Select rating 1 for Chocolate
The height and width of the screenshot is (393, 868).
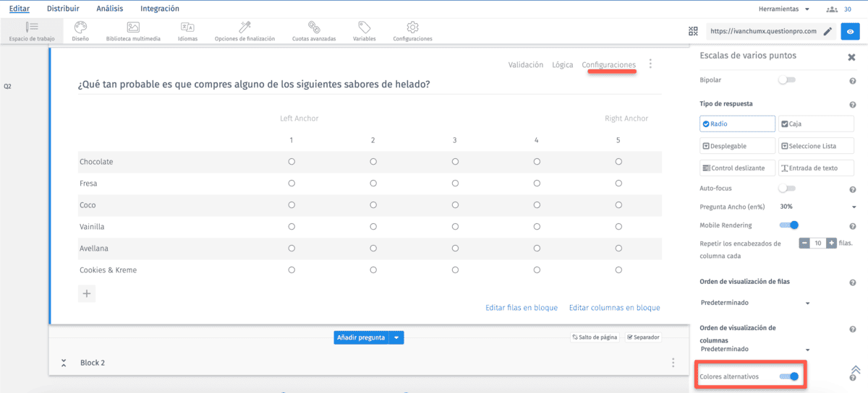coord(292,162)
